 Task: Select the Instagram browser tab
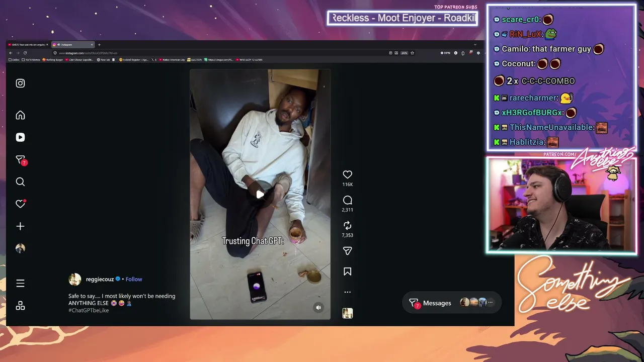point(73,45)
